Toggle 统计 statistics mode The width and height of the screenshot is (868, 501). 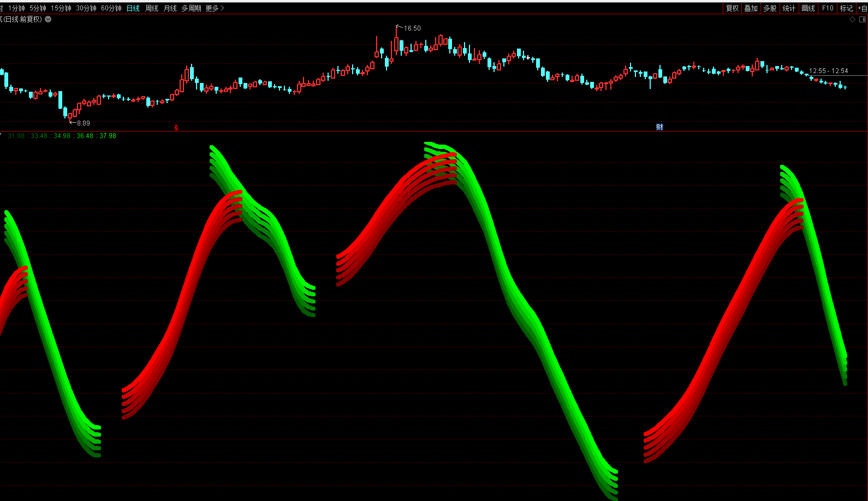pyautogui.click(x=789, y=8)
